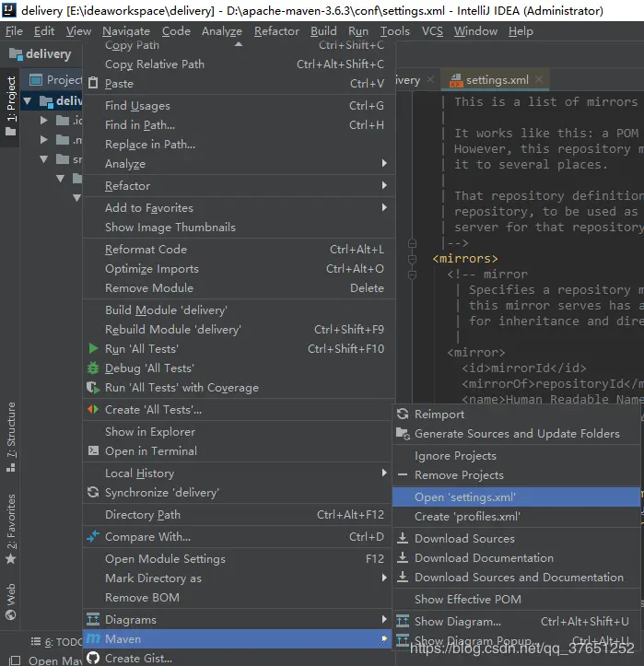Image resolution: width=644 pixels, height=666 pixels.
Task: Click the Open in Terminal icon
Action: click(93, 451)
